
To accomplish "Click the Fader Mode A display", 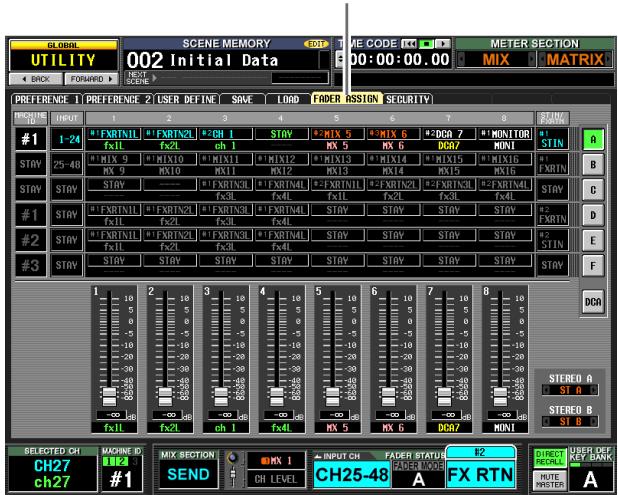I will point(419,480).
